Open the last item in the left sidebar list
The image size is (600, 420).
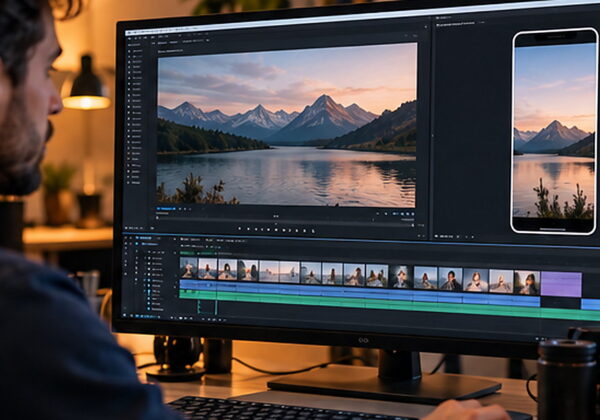135,182
